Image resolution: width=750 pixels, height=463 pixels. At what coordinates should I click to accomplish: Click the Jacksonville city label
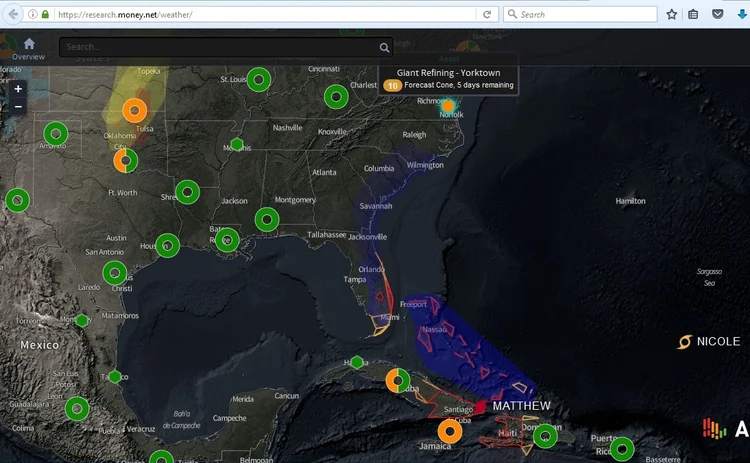click(367, 237)
